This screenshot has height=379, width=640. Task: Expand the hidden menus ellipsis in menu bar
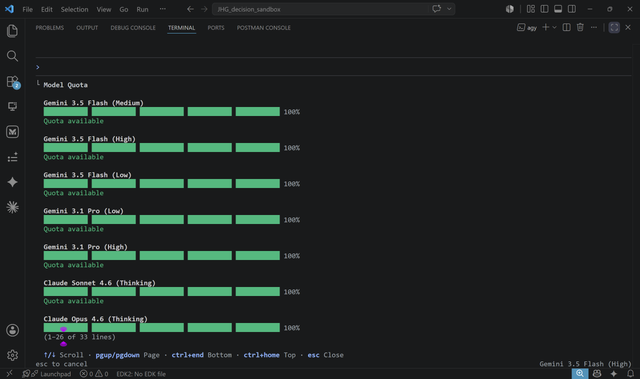pyautogui.click(x=162, y=9)
